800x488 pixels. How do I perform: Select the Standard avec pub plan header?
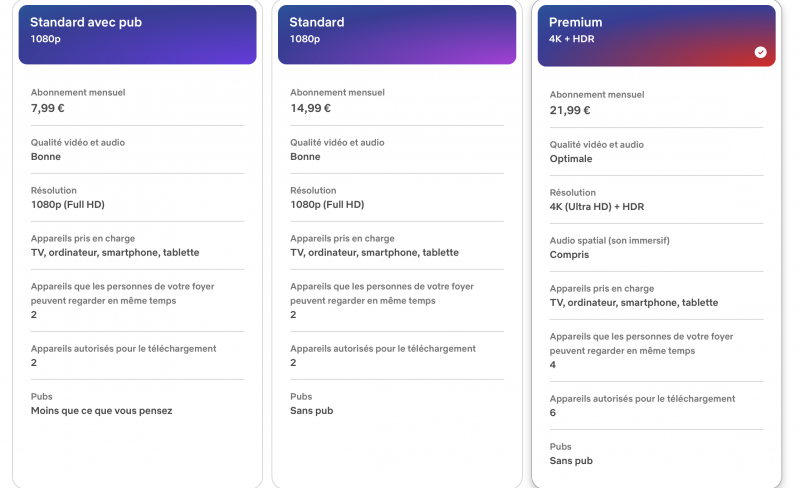pos(137,34)
